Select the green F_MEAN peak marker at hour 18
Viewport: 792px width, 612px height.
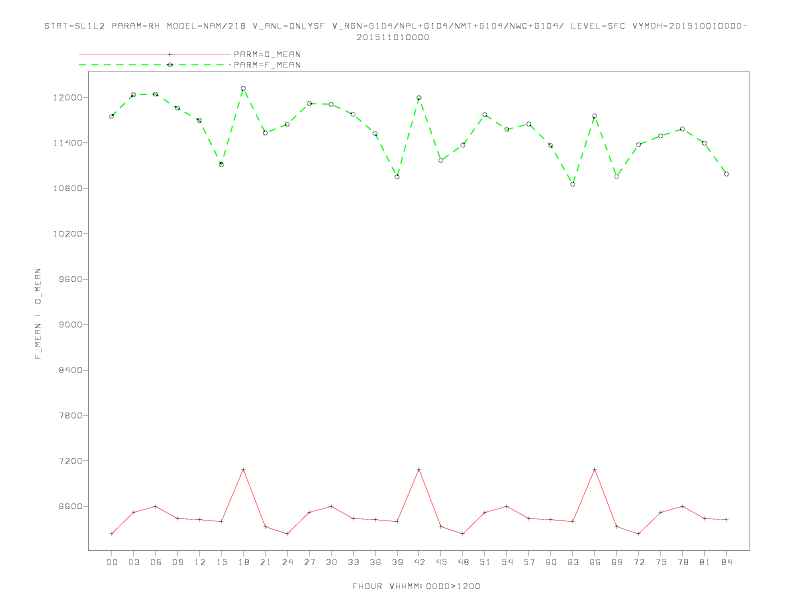click(243, 88)
